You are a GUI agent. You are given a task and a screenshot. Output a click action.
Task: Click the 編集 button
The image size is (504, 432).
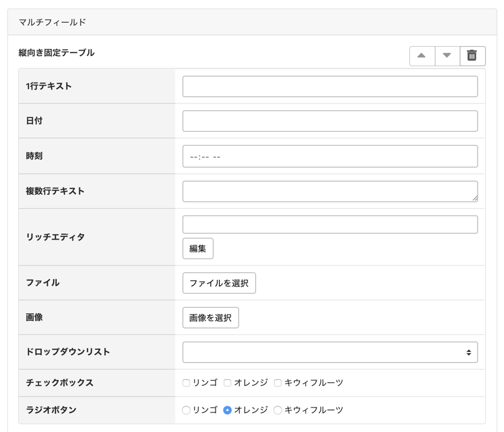(198, 248)
